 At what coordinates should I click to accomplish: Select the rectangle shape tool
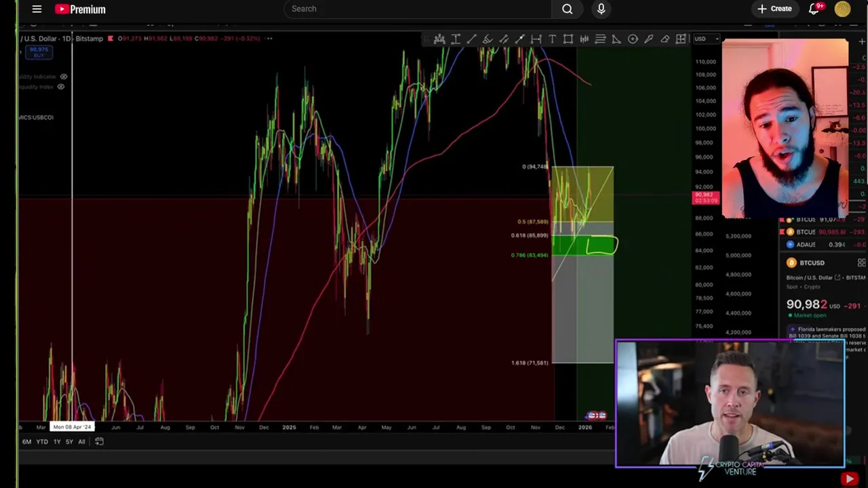(x=568, y=39)
